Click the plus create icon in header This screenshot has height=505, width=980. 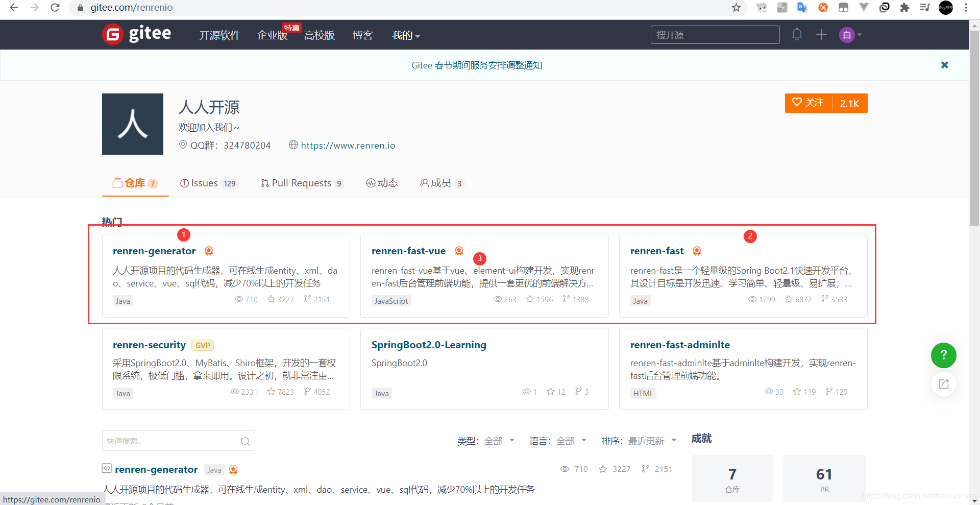(821, 34)
